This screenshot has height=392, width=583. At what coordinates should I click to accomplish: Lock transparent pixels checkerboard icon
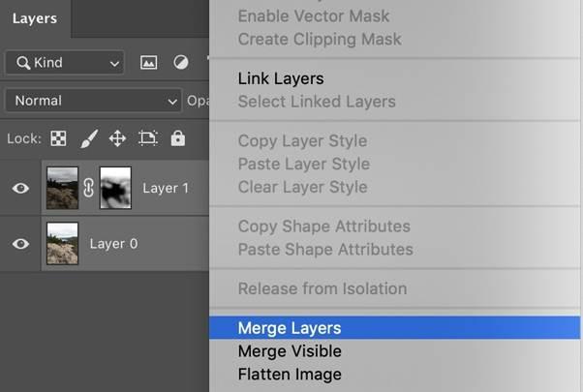[x=58, y=138]
